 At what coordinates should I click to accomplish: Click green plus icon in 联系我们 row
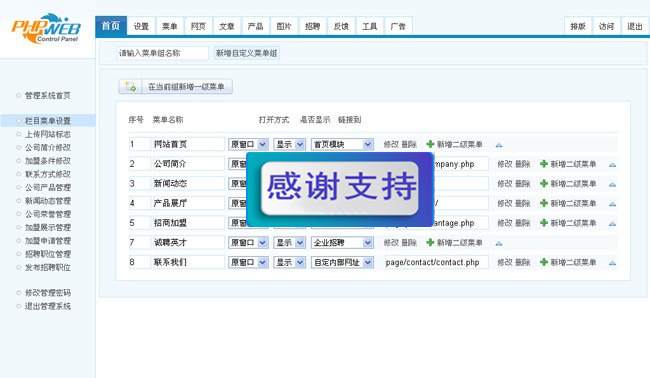(544, 262)
